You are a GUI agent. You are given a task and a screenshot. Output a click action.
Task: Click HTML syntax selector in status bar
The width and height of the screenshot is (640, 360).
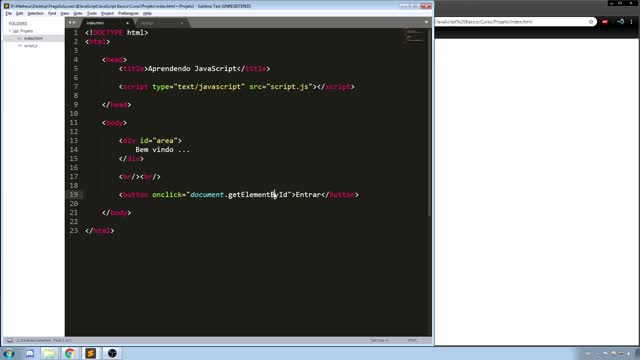(x=412, y=340)
